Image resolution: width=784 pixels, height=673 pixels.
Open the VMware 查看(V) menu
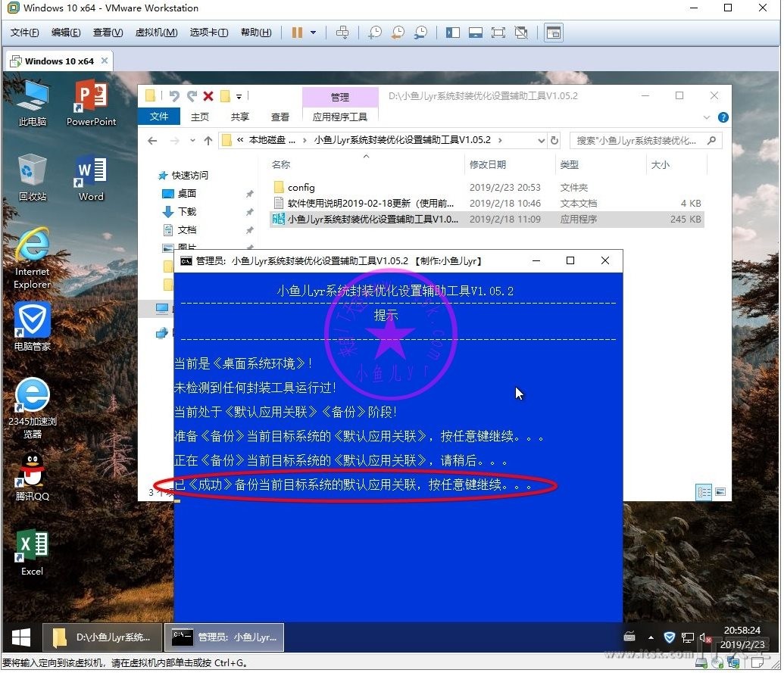[x=108, y=33]
